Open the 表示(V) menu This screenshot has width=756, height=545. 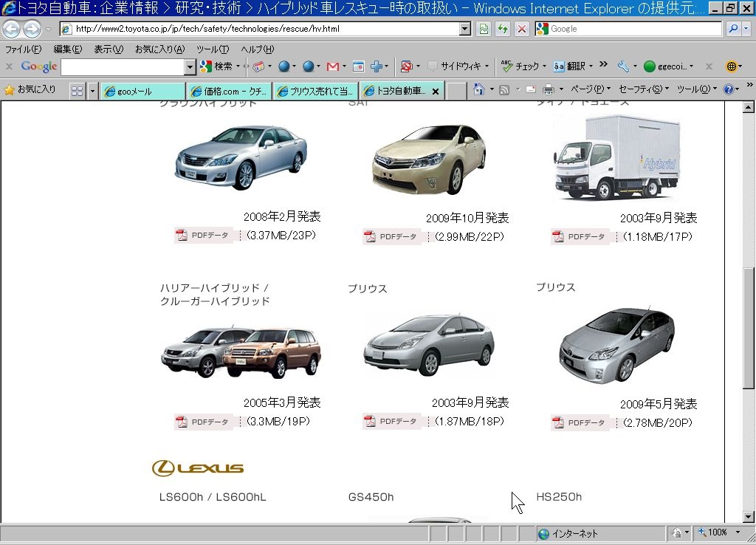point(109,49)
